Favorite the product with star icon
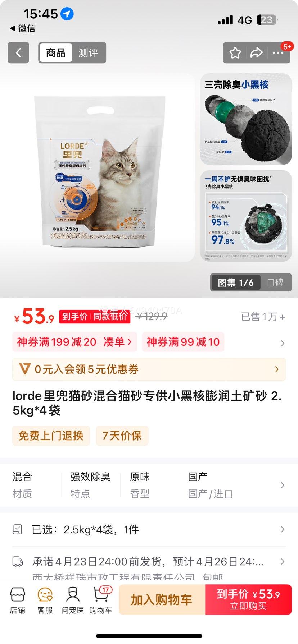This screenshot has width=298, height=644. click(235, 53)
